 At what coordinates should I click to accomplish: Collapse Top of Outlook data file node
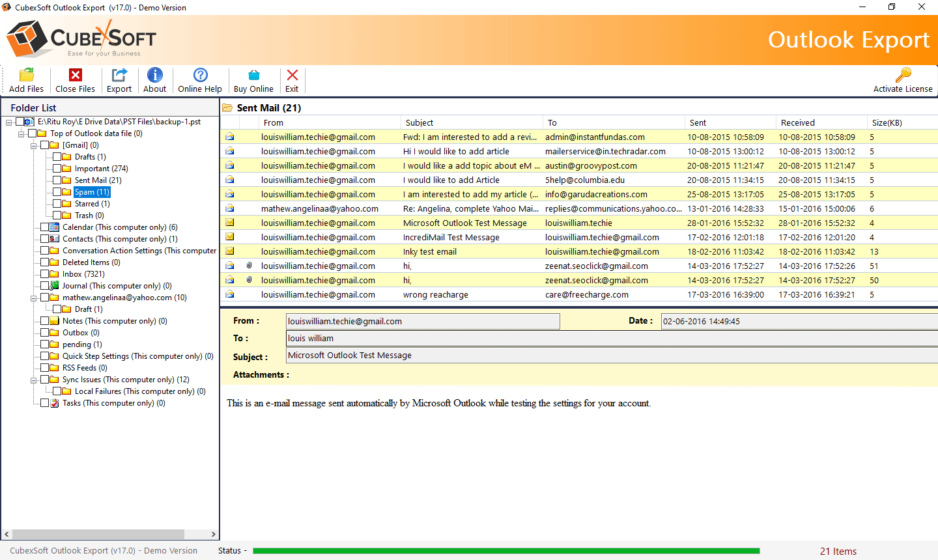tap(21, 133)
